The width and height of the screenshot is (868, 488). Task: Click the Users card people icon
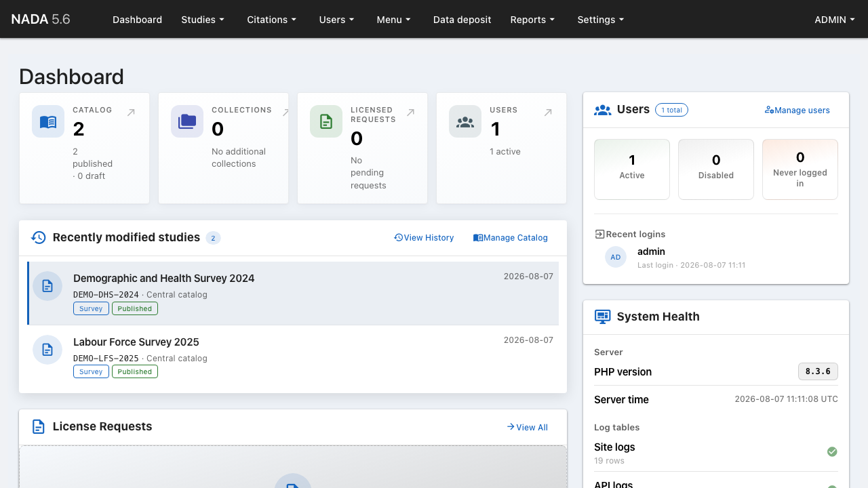pos(465,122)
